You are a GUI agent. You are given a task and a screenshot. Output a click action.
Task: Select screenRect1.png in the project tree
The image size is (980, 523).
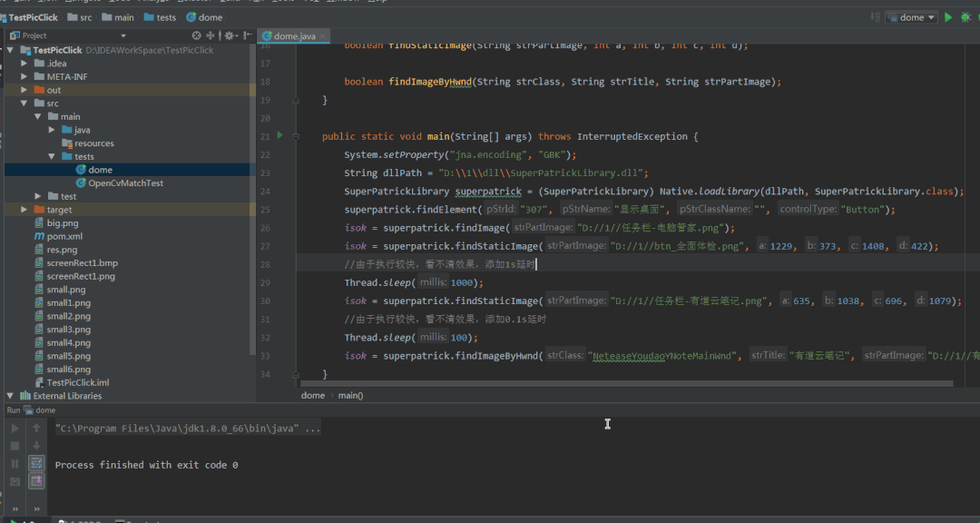[74, 276]
